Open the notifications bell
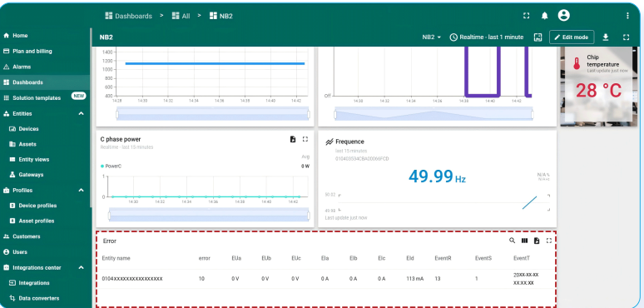This screenshot has height=308, width=644. (x=545, y=16)
